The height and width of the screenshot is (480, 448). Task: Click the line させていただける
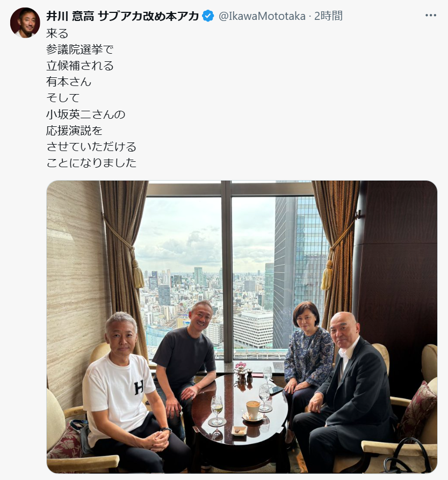[91, 147]
